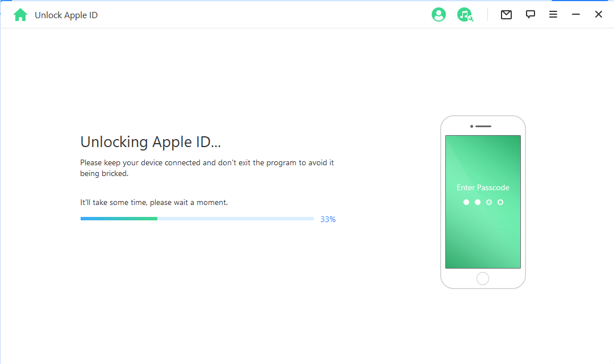Select the 33% percentage text
The height and width of the screenshot is (364, 614).
tap(328, 219)
